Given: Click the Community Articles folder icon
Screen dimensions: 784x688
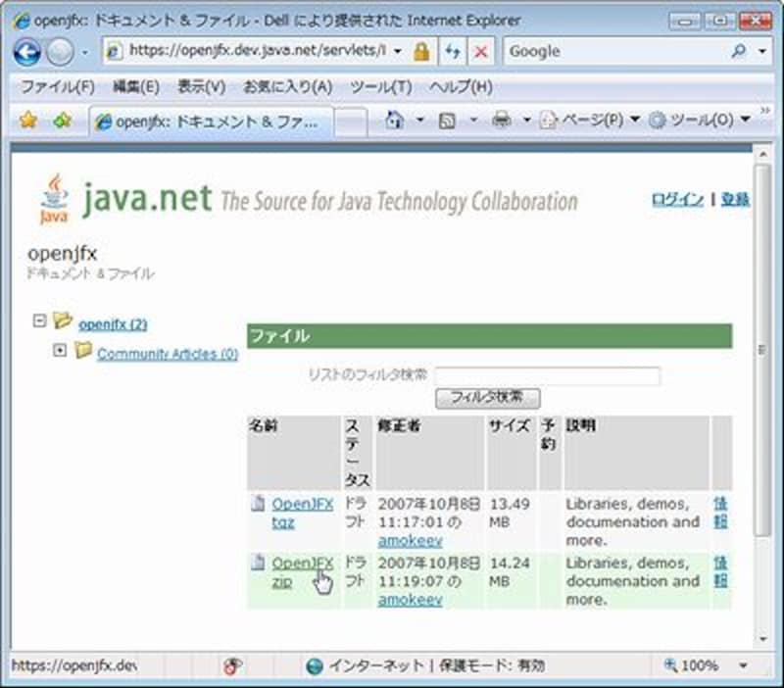Looking at the screenshot, I should 83,350.
